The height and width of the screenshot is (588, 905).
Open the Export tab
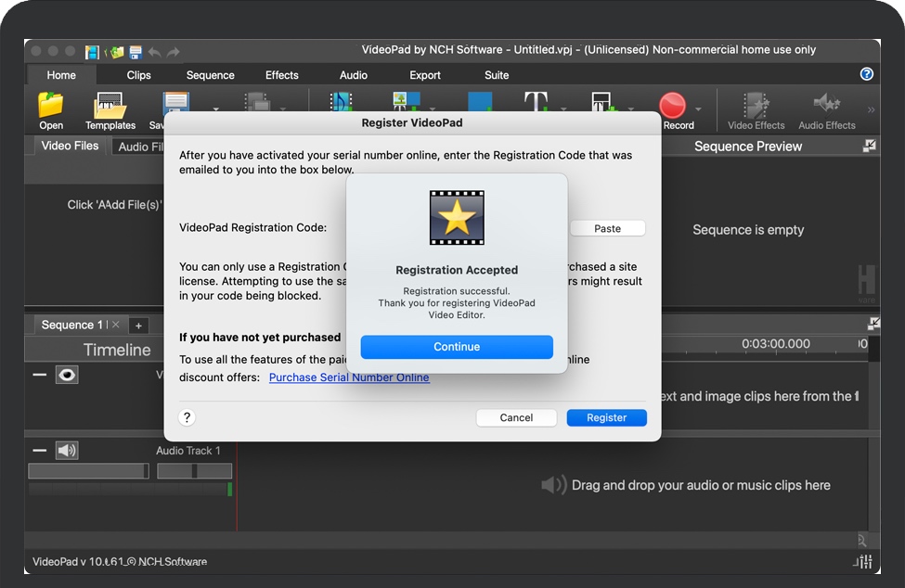[425, 75]
